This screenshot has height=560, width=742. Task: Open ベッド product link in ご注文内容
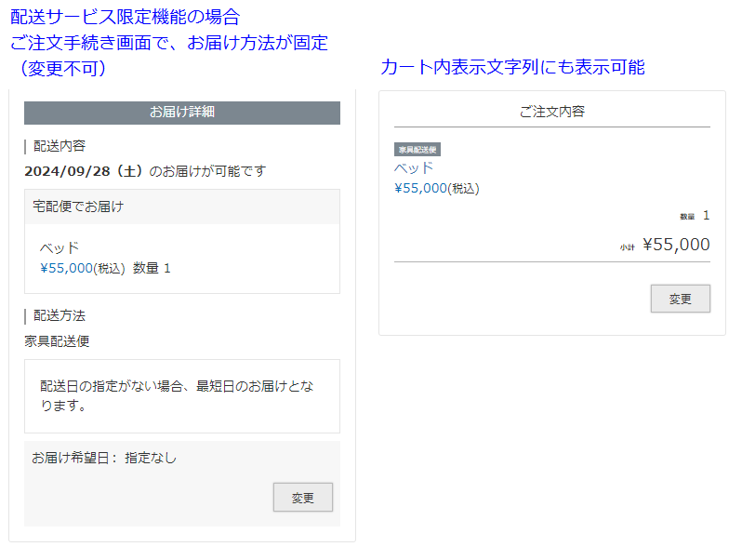pyautogui.click(x=414, y=168)
